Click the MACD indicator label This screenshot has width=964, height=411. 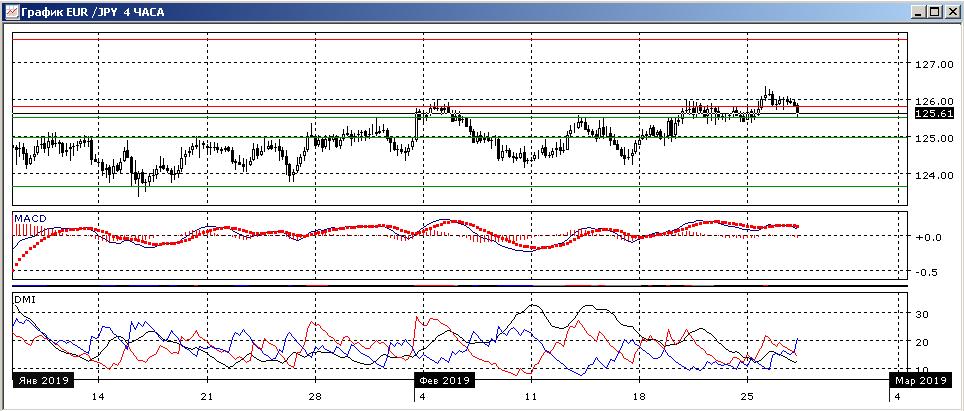(29, 217)
